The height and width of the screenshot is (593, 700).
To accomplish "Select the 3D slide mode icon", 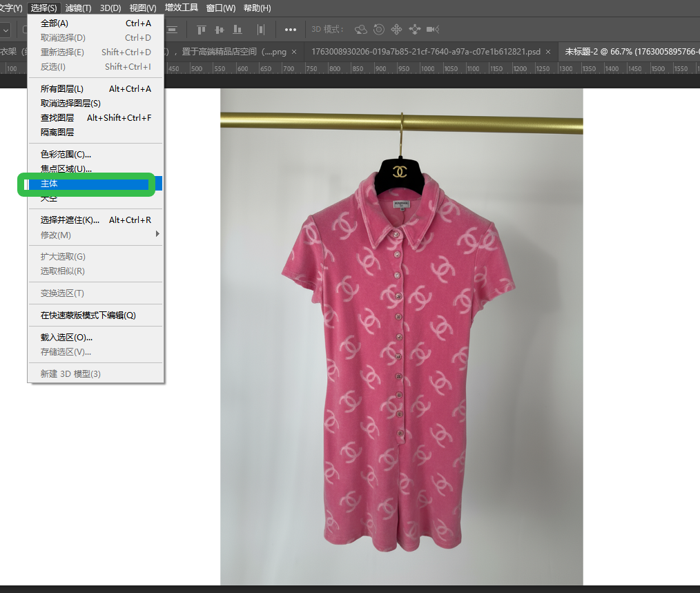I will (415, 30).
